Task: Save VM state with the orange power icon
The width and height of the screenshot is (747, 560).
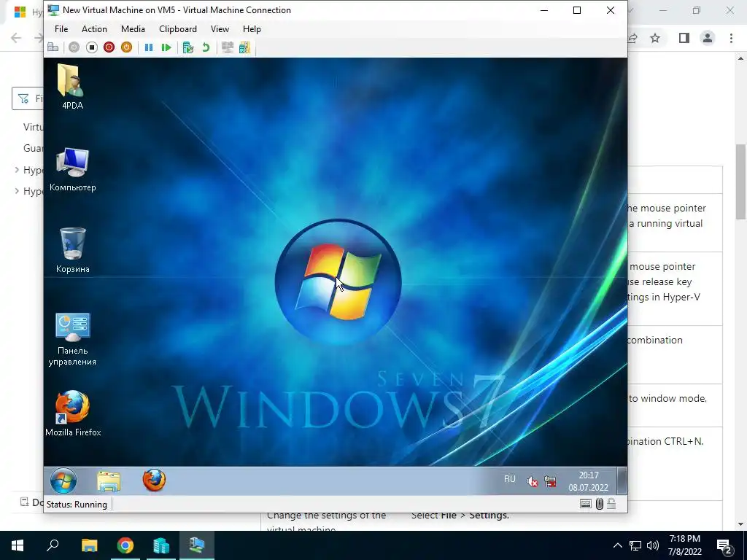Action: [126, 47]
